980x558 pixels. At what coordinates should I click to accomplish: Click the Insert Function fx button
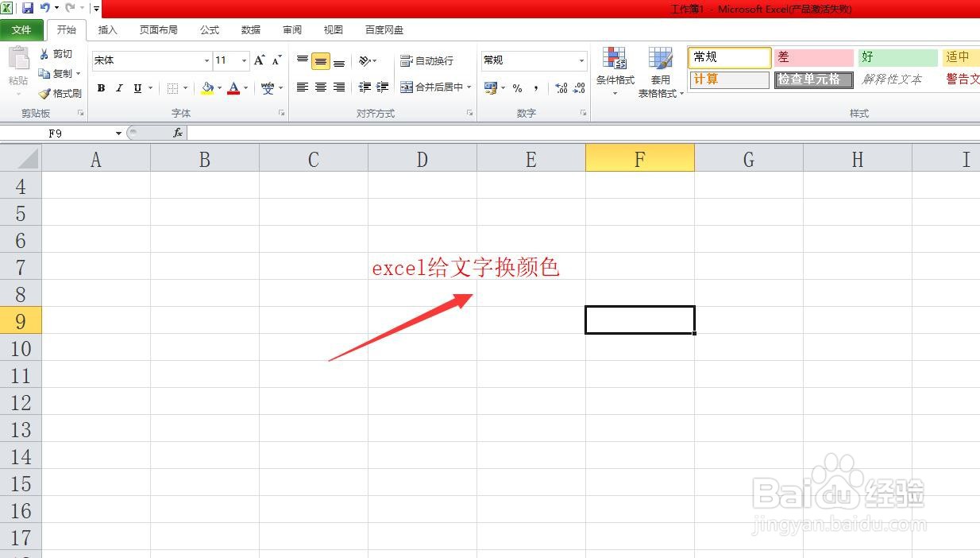click(x=178, y=134)
